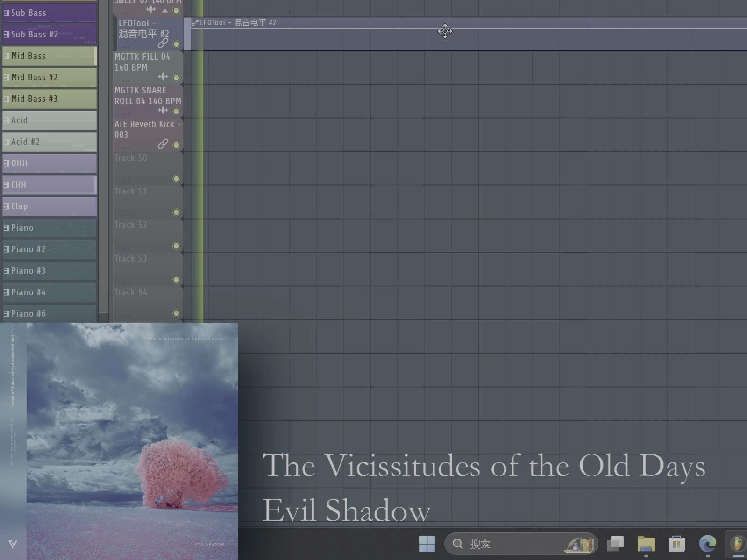Mute the LFOTool 混音电平 #2 track

(176, 44)
